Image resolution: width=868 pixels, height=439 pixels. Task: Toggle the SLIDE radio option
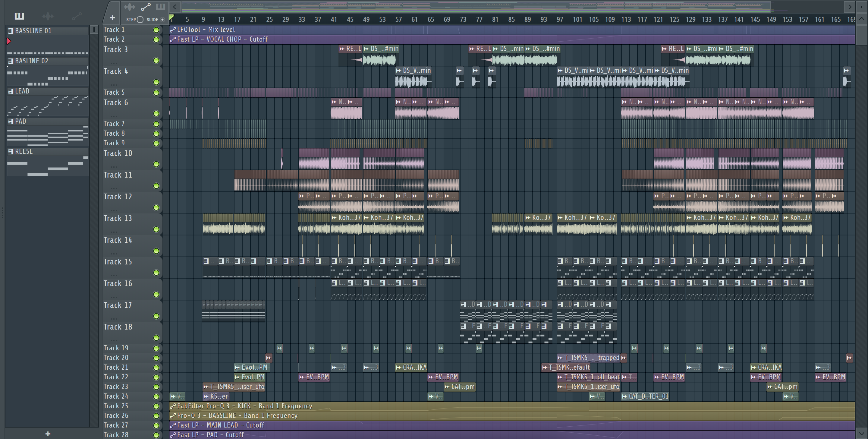(162, 20)
